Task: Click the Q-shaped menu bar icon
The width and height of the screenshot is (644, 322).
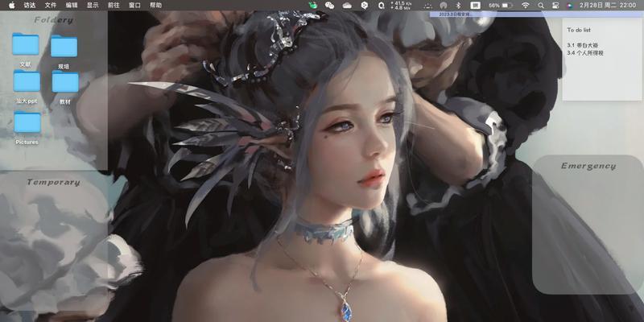Action: coord(381,6)
